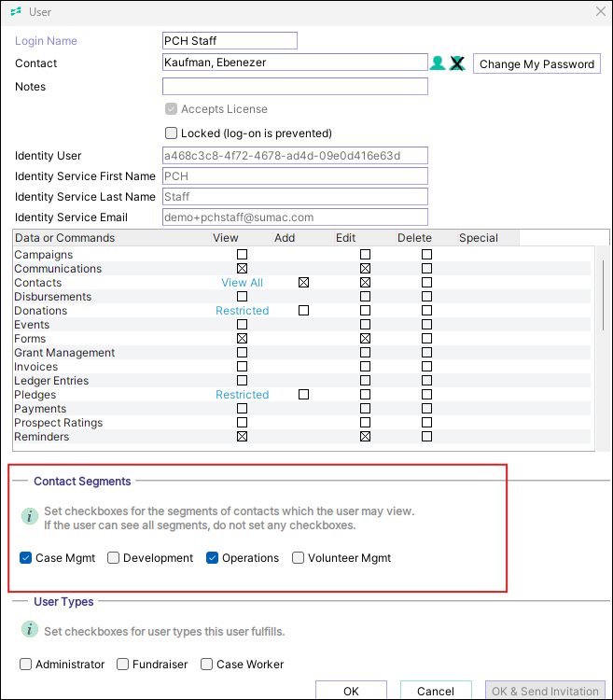Uncheck Edit permission for Forms

click(366, 339)
